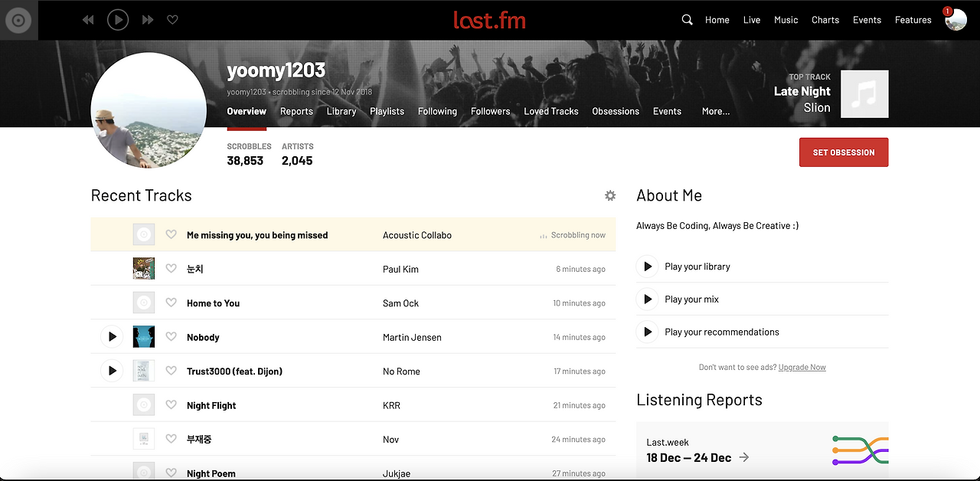Open Recent Tracks settings gear
The height and width of the screenshot is (481, 980).
pos(610,195)
